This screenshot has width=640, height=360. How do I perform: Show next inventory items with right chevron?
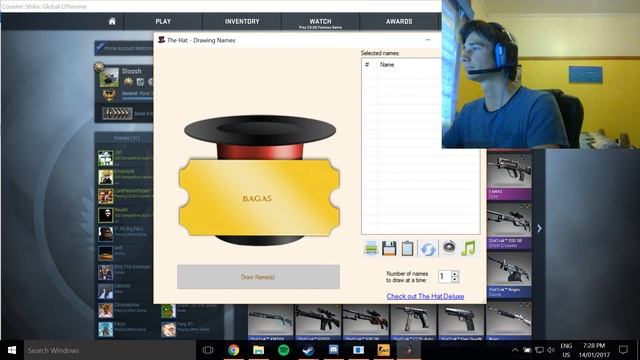point(539,229)
